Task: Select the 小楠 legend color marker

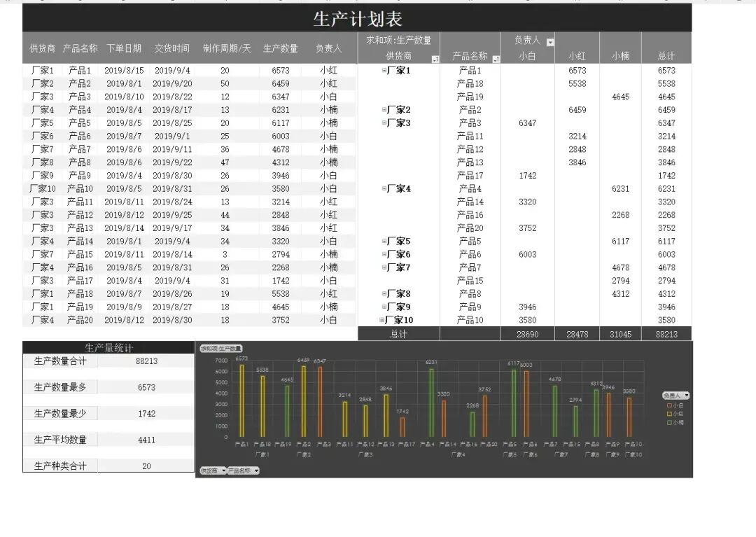Action: point(668,422)
